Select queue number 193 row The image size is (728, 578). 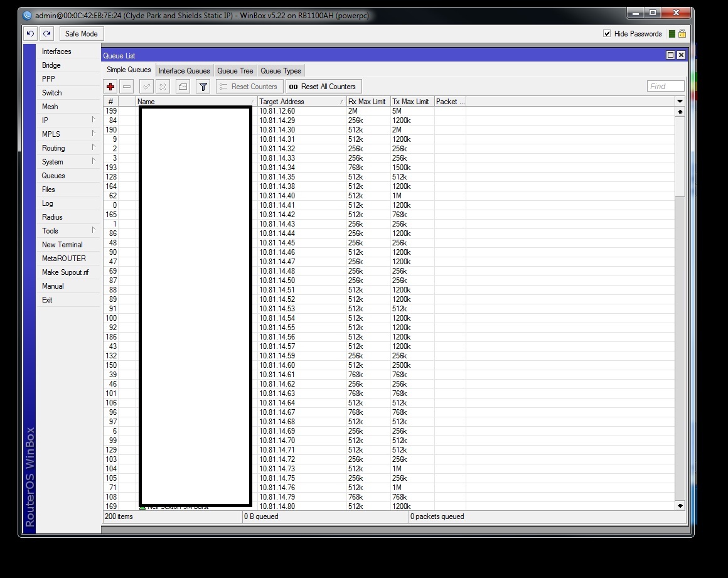tap(388, 168)
